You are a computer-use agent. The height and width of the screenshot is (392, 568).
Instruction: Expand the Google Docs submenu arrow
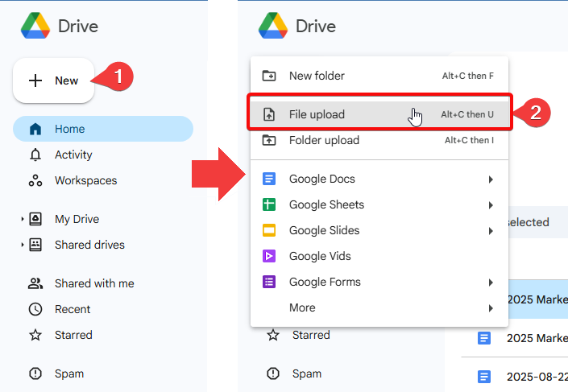click(491, 179)
